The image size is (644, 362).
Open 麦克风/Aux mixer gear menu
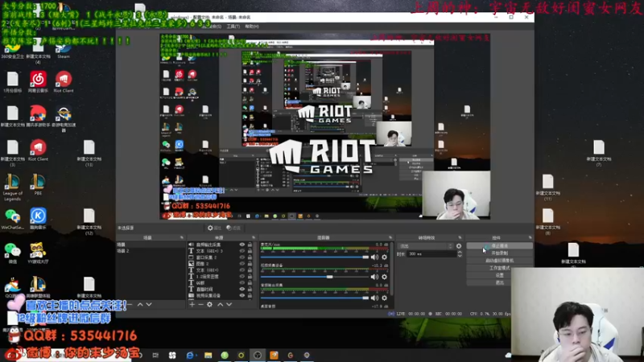point(385,257)
